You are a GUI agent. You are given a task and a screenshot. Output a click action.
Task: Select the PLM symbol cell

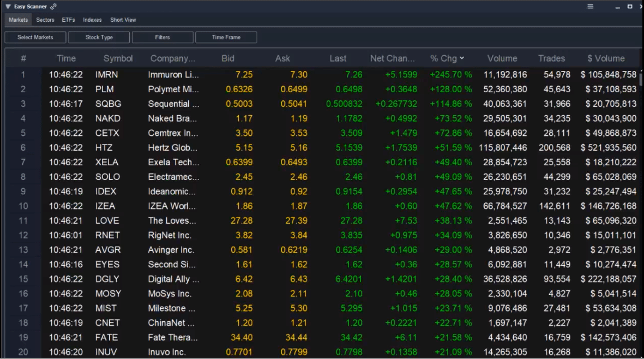(104, 89)
